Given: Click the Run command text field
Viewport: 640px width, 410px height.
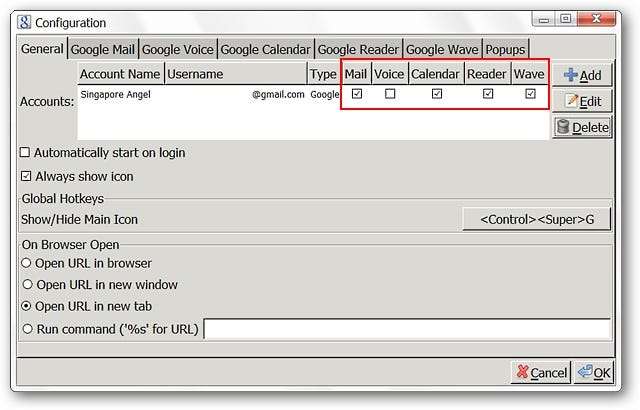Looking at the screenshot, I should (x=407, y=329).
